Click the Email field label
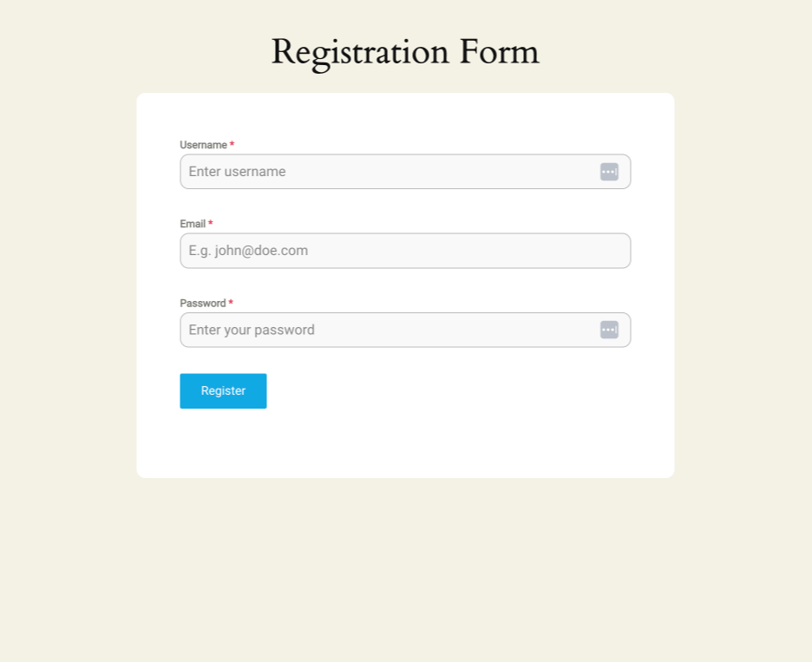812x662 pixels. click(193, 224)
